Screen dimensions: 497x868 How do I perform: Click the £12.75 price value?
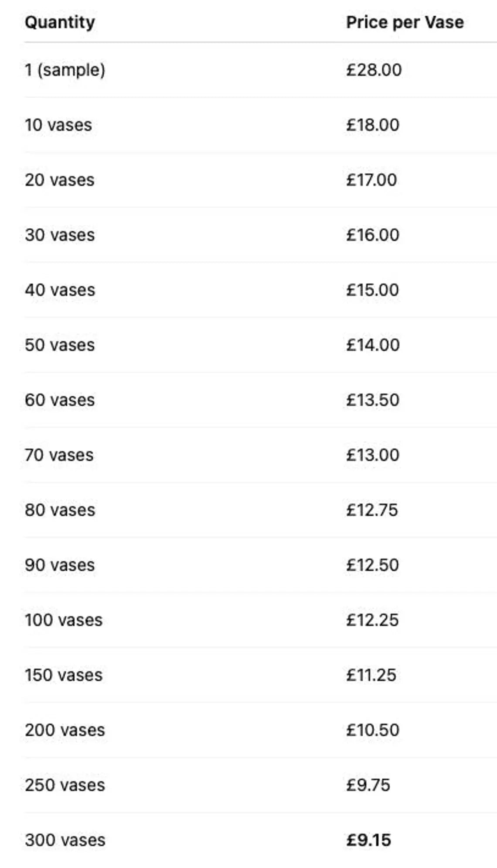[x=372, y=510]
